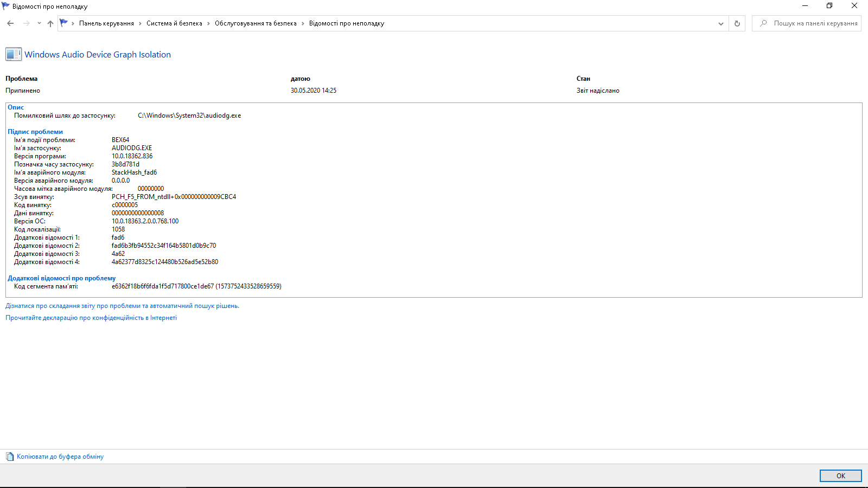Open address bar history dropdown
The image size is (868, 488).
click(721, 23)
